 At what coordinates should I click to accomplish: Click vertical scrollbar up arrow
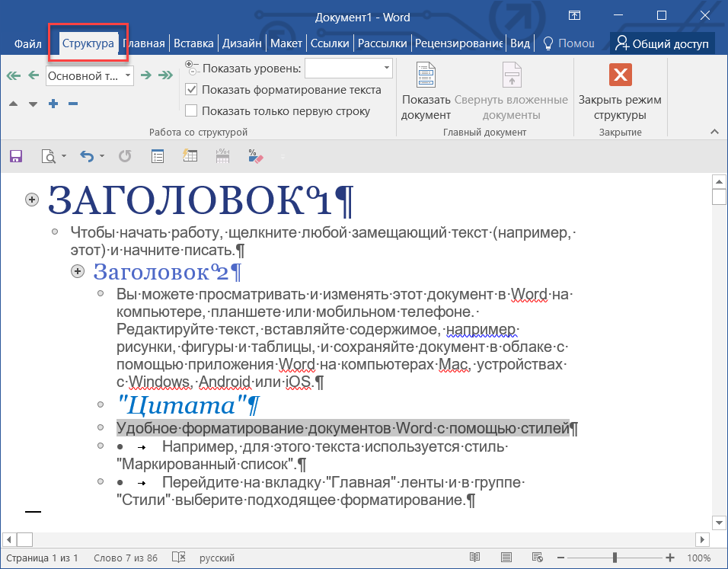[719, 181]
